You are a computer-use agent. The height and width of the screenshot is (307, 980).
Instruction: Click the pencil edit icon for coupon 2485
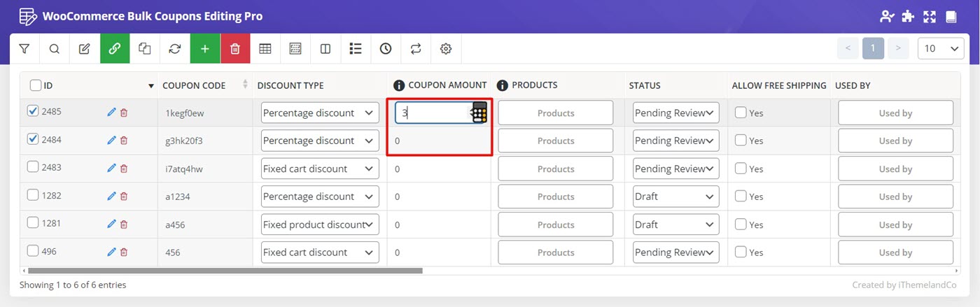click(111, 113)
